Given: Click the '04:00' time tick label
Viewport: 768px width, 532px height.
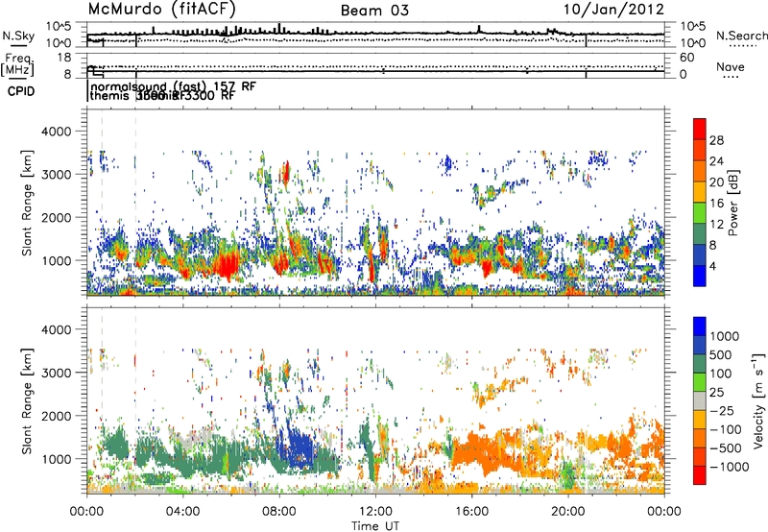Looking at the screenshot, I should tap(182, 512).
